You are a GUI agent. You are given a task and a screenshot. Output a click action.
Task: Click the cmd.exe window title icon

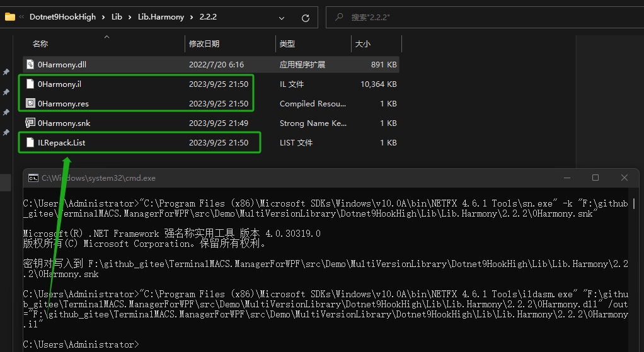pyautogui.click(x=33, y=178)
